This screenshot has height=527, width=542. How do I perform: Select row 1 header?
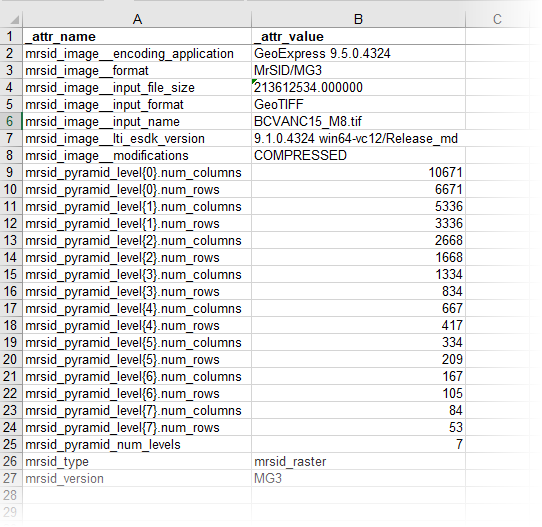coord(11,37)
